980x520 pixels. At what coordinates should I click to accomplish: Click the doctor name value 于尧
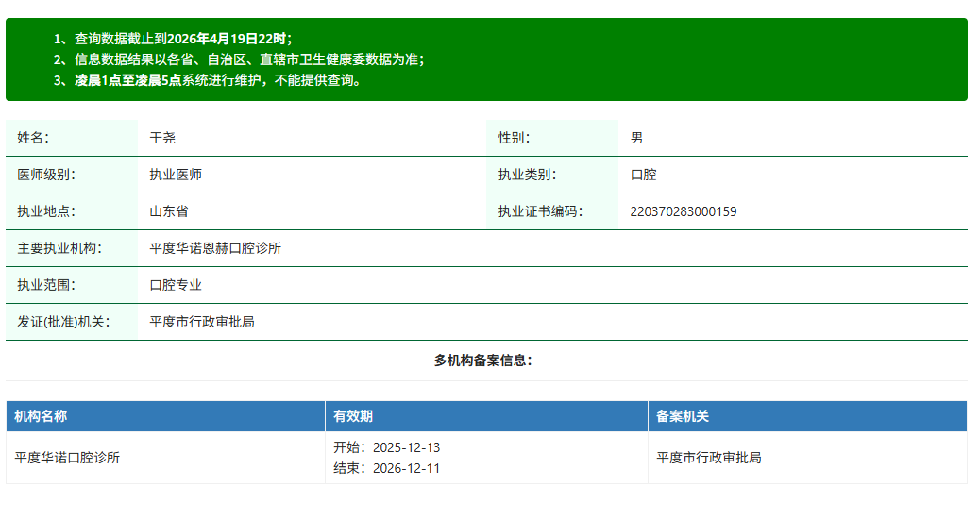[162, 138]
